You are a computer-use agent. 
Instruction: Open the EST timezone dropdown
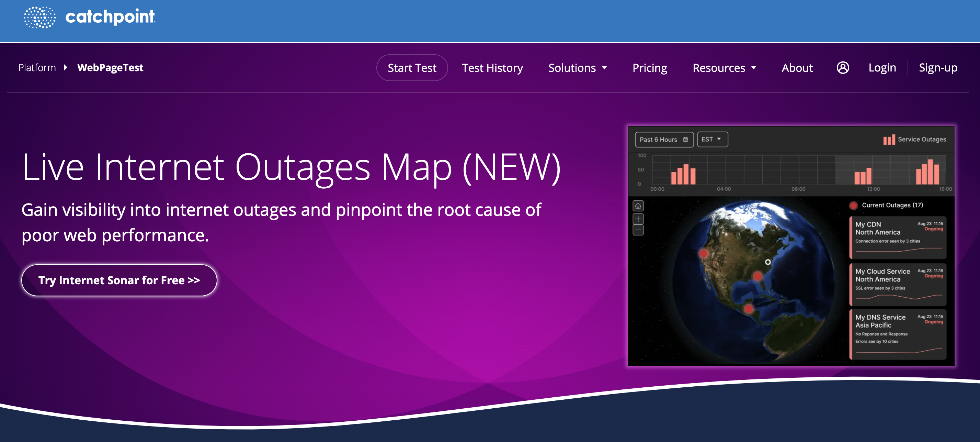coord(712,139)
